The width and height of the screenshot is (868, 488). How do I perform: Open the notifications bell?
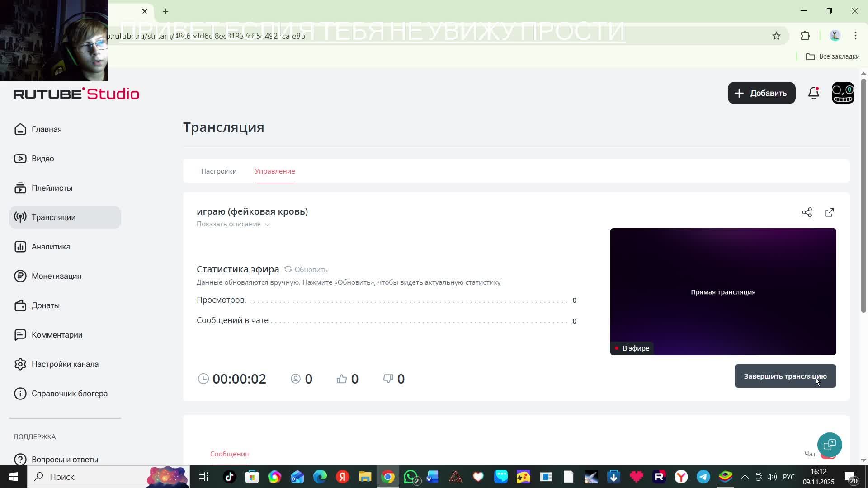point(814,93)
